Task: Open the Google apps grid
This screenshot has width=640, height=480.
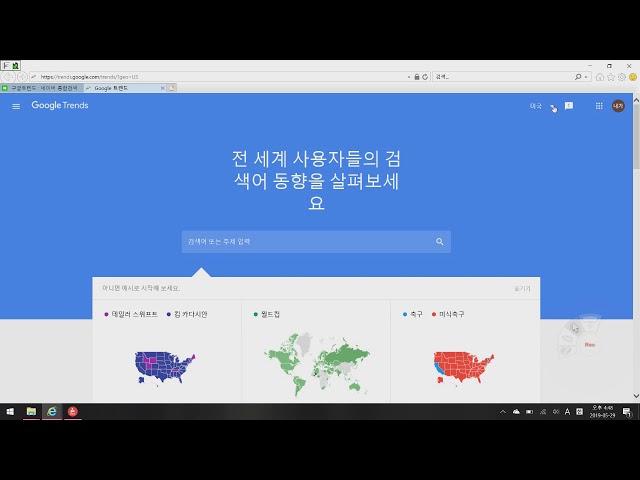Action: [599, 106]
